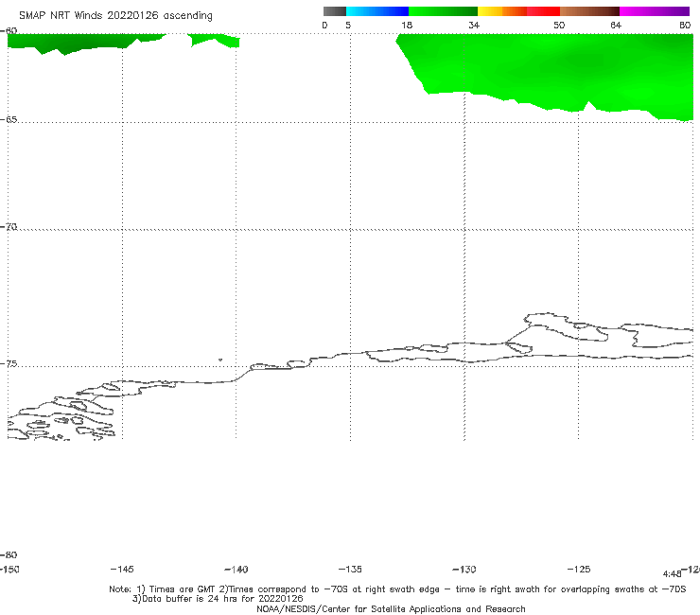The width and height of the screenshot is (700, 615).
Task: Click the title 'SMAP NRT Winds 20220126 ascending'
Action: [x=115, y=15]
